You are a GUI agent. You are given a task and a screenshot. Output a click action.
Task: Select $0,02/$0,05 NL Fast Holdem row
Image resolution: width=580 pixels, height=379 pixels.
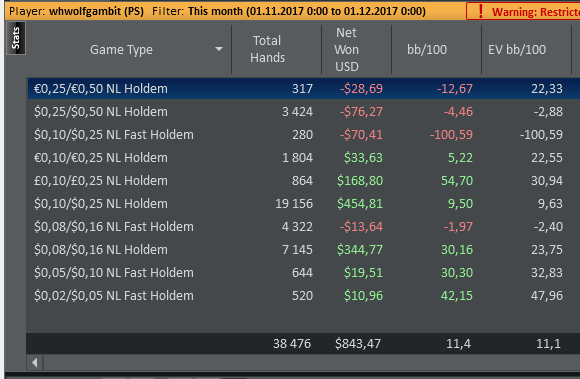point(304,295)
